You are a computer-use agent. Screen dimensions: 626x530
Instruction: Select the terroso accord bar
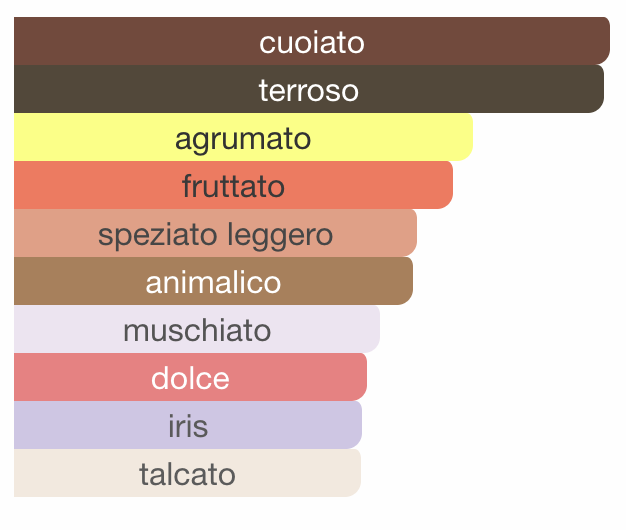pos(309,89)
